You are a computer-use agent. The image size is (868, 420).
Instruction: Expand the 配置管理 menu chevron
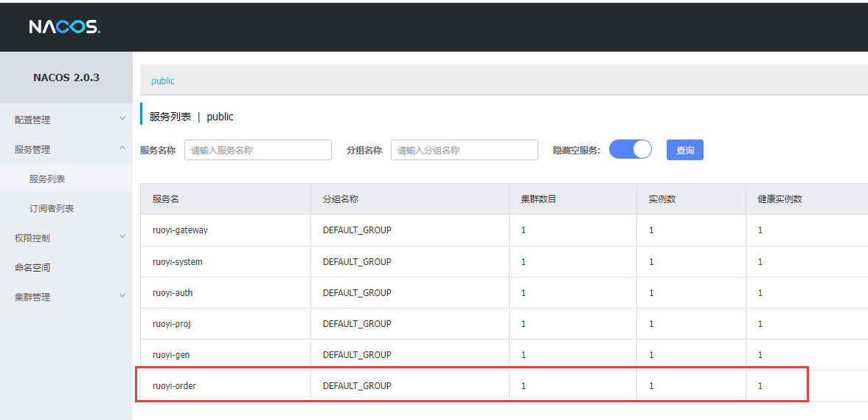[122, 119]
